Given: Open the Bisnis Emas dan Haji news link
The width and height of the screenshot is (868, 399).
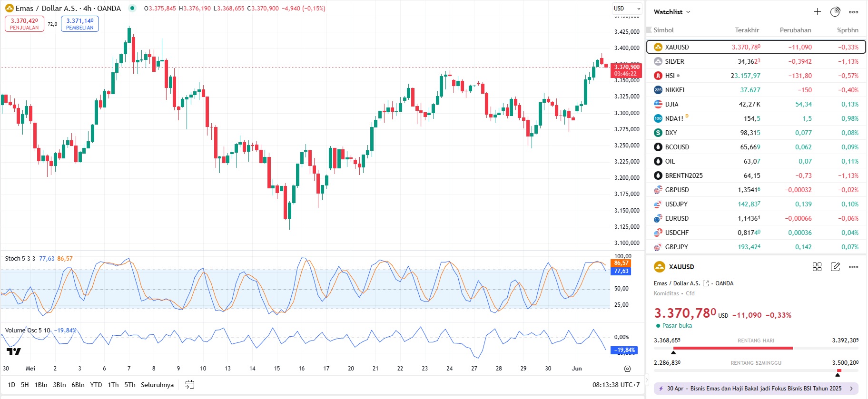Looking at the screenshot, I should point(756,389).
